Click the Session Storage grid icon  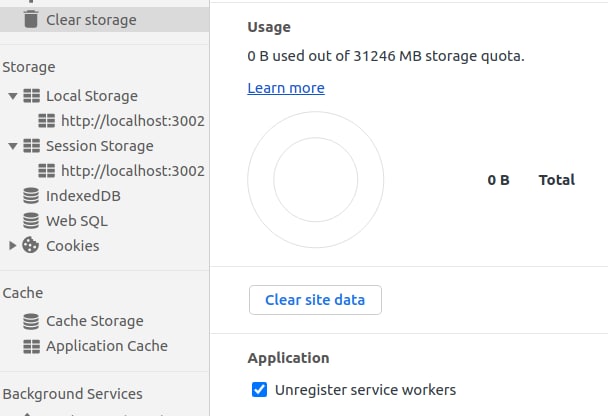[x=30, y=146]
